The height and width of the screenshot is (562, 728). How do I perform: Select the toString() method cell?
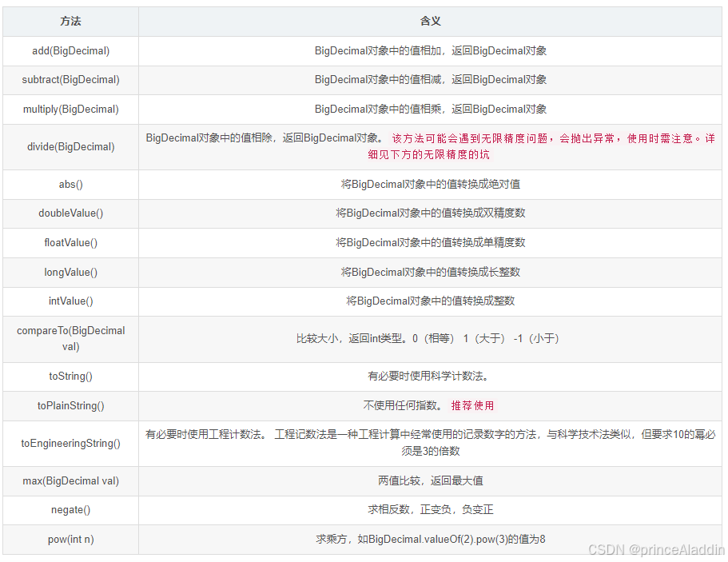70,377
